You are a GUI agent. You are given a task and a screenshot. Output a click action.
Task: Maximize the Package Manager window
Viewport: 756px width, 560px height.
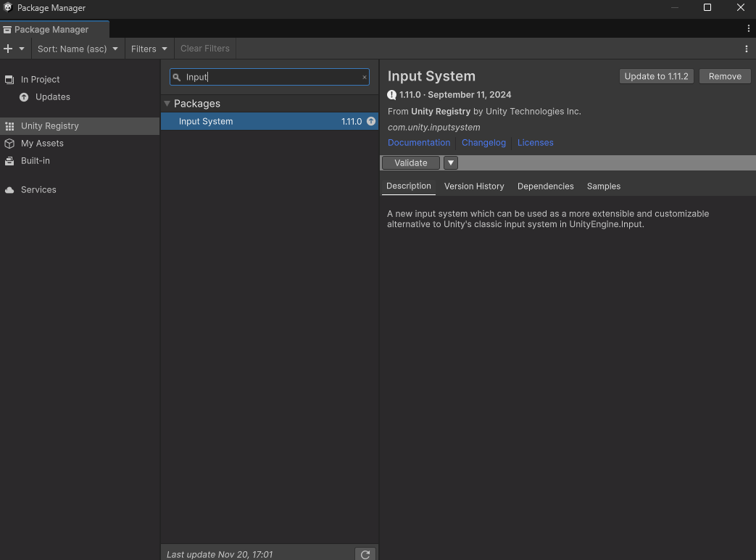(707, 7)
